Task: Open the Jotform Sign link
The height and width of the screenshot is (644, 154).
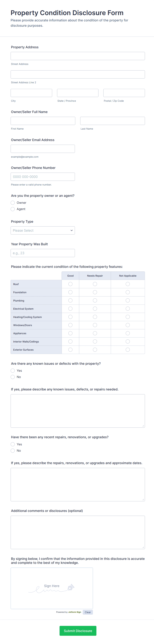Action: tap(75, 612)
